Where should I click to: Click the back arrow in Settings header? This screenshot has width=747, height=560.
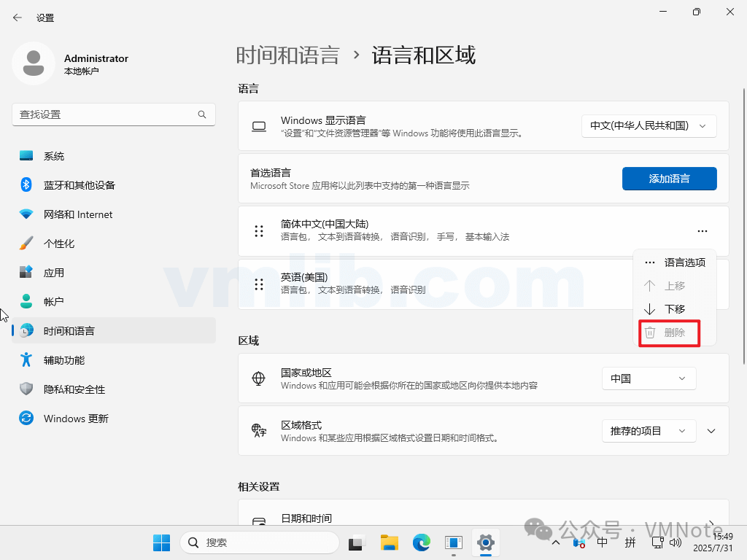(18, 17)
